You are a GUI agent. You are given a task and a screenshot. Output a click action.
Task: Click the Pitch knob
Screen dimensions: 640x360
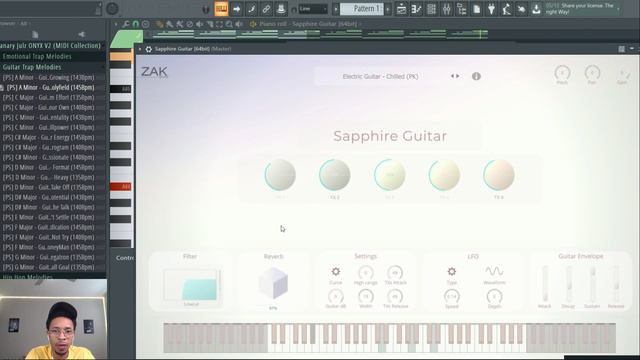point(562,73)
